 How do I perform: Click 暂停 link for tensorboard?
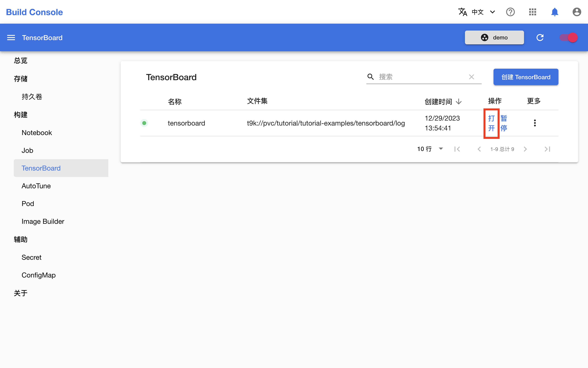[x=504, y=123]
